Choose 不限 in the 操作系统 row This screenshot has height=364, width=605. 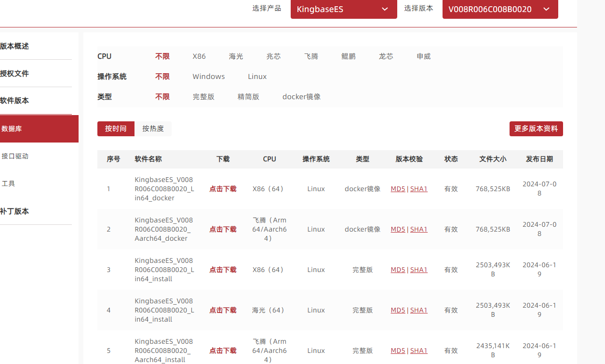162,77
